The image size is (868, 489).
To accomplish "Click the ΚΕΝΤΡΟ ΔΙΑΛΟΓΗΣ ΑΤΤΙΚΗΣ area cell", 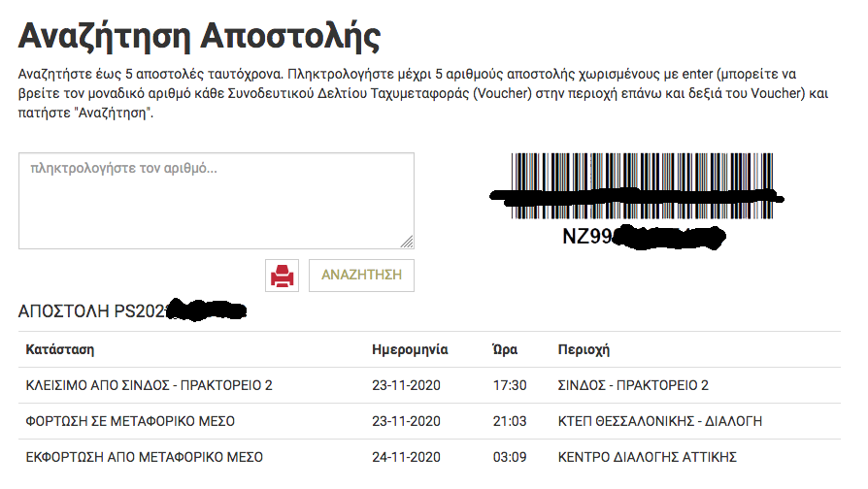I will click(x=649, y=457).
